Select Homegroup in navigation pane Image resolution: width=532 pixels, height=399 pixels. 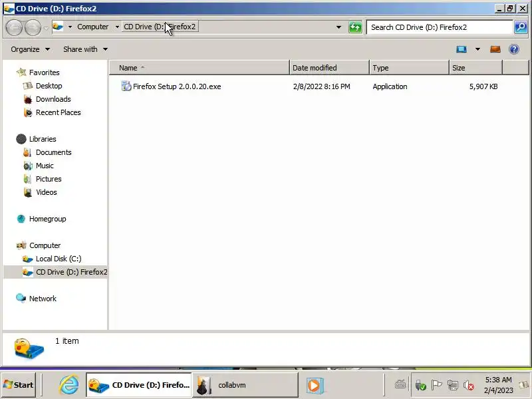(x=47, y=219)
